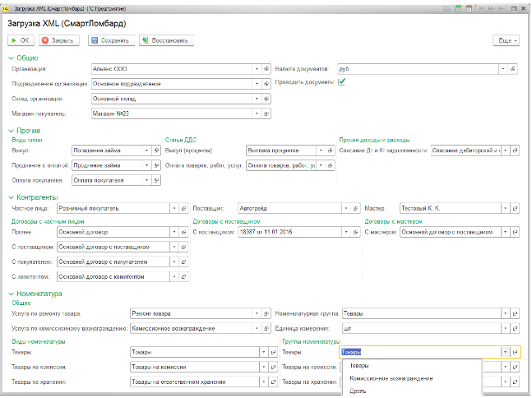Open the Товары на хранении type dropdown arrow

coord(264,382)
